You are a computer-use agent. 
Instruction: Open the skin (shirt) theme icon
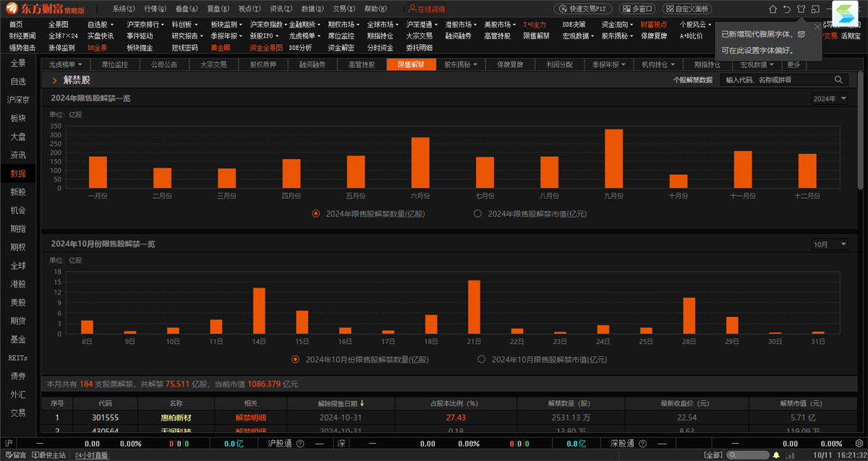pyautogui.click(x=801, y=9)
